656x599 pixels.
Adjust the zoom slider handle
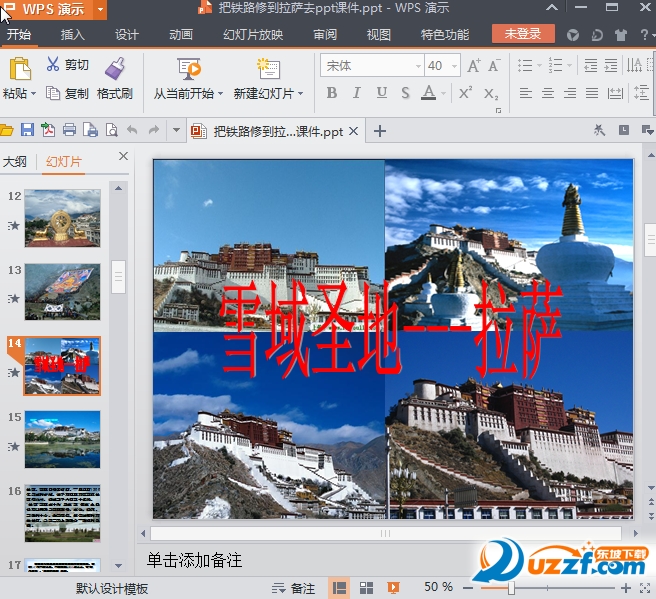click(511, 588)
